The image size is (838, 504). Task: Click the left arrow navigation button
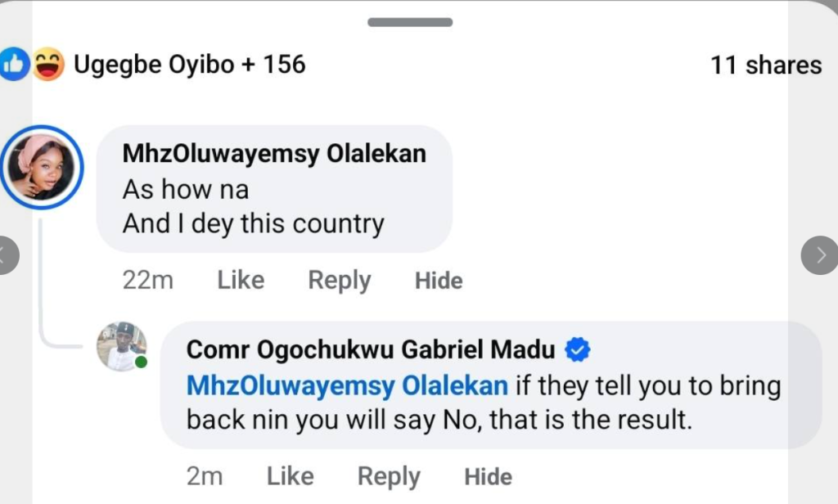coord(7,257)
